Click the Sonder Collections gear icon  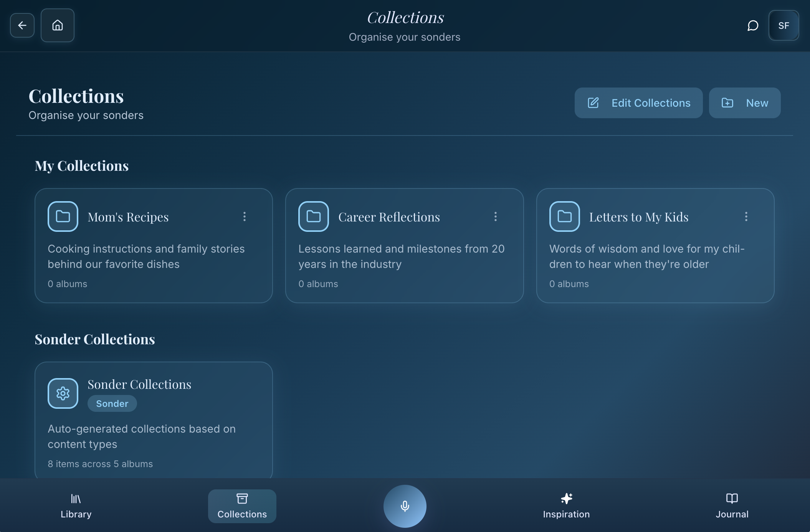click(x=63, y=393)
